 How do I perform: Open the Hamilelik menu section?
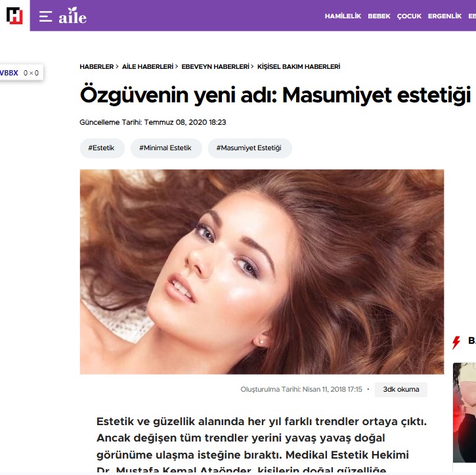click(343, 16)
